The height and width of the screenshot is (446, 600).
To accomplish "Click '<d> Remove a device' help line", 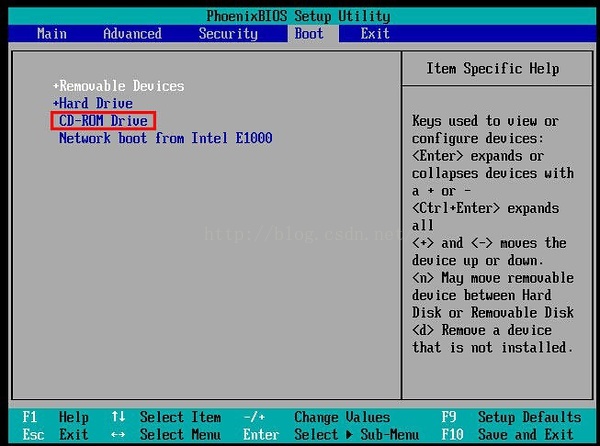I will coord(482,330).
